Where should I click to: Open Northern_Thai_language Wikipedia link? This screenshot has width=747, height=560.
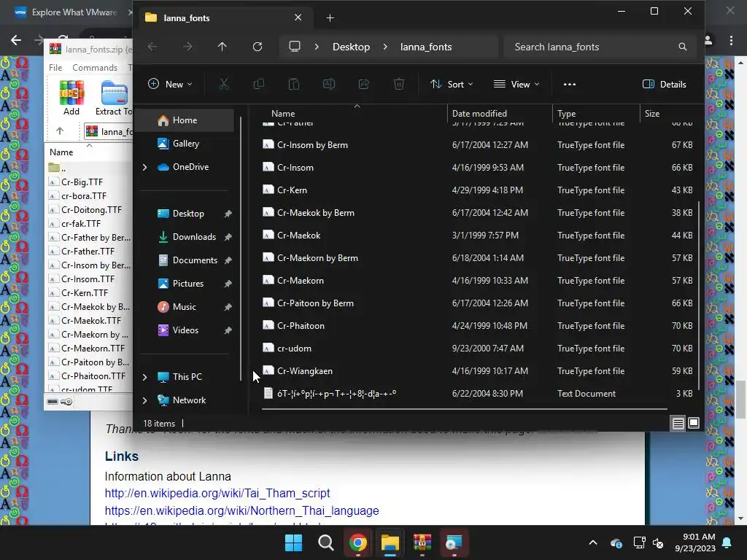(242, 510)
